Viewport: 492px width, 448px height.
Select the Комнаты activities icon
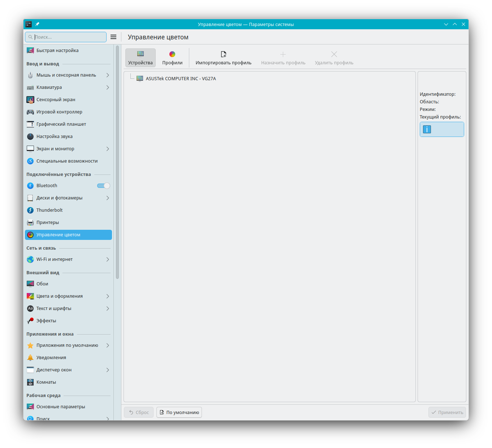[30, 382]
